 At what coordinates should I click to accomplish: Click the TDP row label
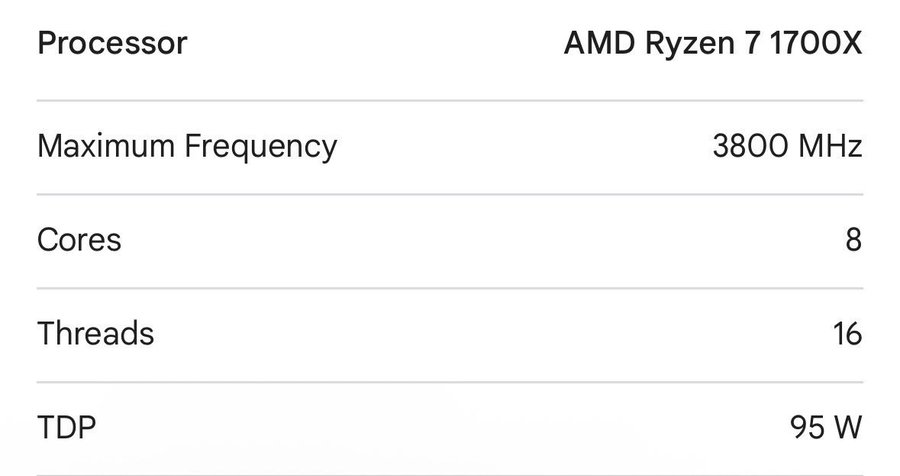pos(66,428)
